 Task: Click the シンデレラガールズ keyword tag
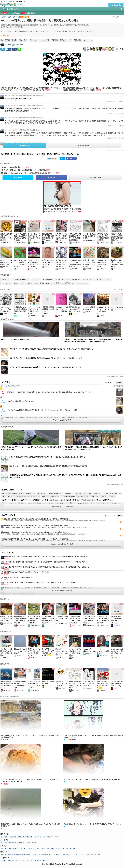[102, 280]
